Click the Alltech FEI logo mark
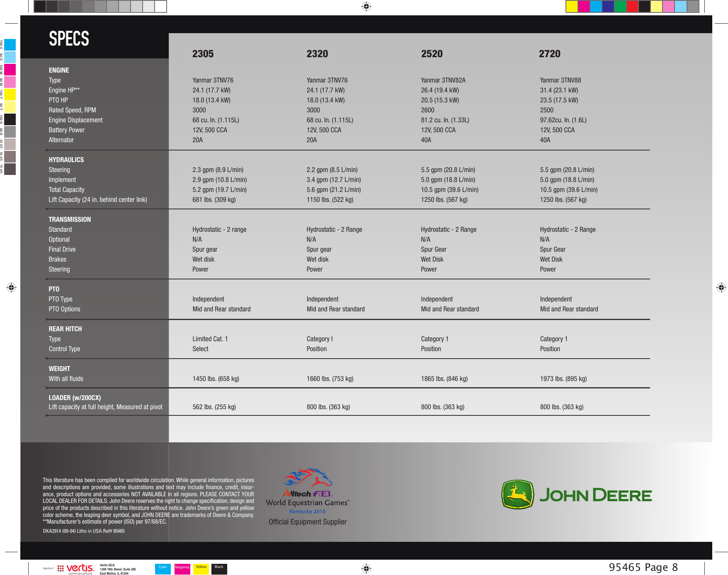The width and height of the screenshot is (728, 575). 308,494
